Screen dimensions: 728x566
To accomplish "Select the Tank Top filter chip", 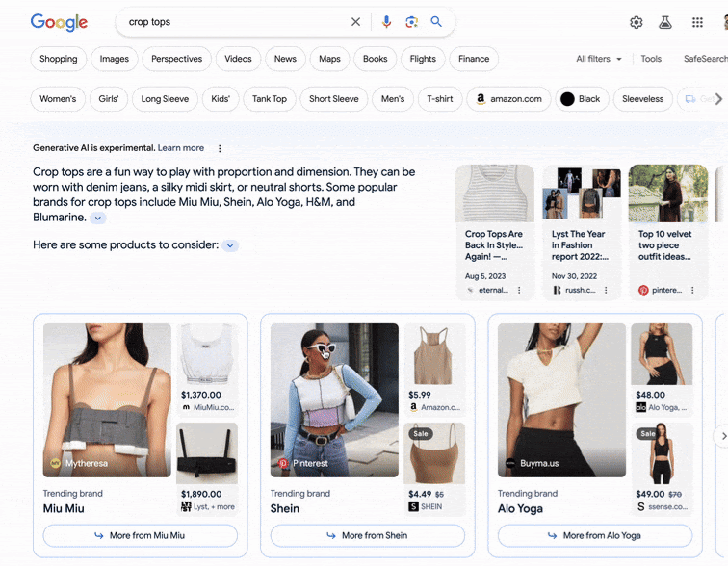I will [270, 99].
